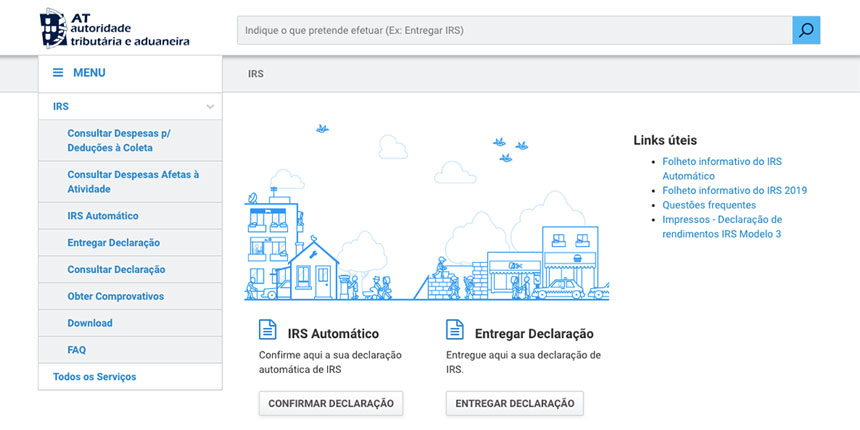Click the Entregar Declaração document icon
The image size is (860, 430).
[455, 331]
